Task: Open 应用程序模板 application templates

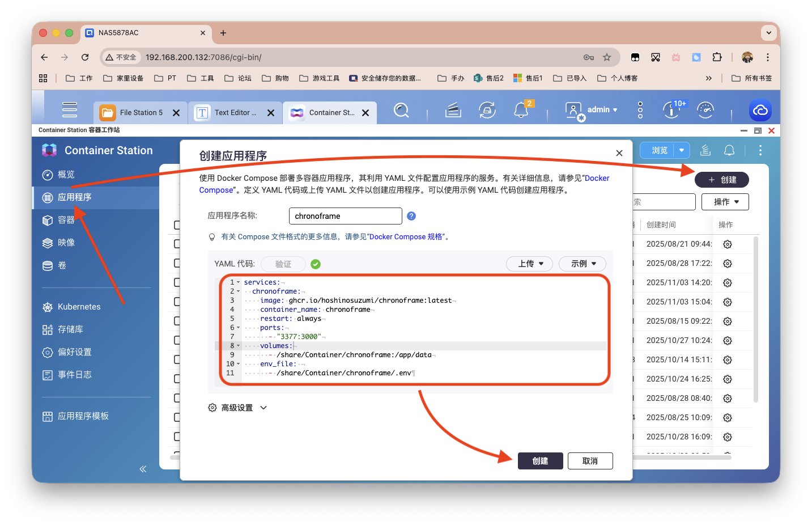Action: coord(83,416)
